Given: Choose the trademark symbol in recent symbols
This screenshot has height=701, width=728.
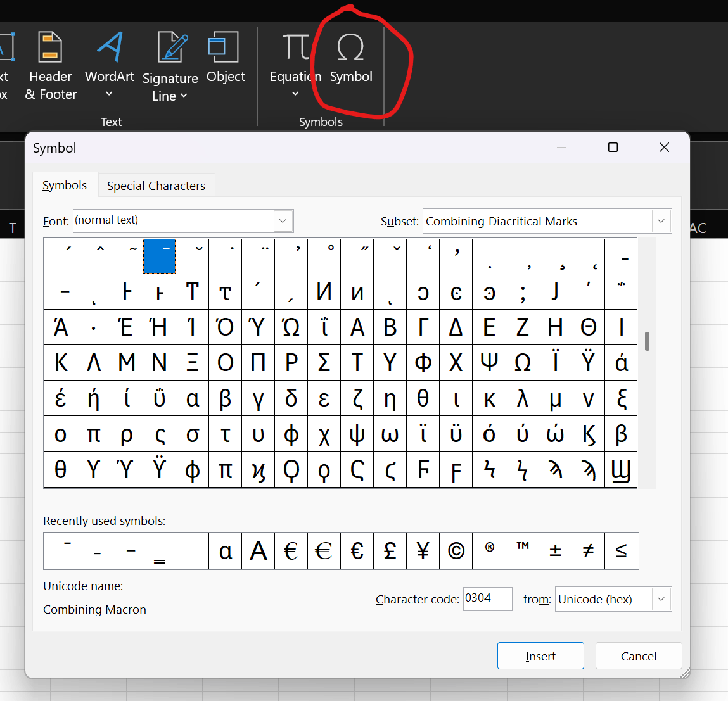Looking at the screenshot, I should [x=522, y=551].
